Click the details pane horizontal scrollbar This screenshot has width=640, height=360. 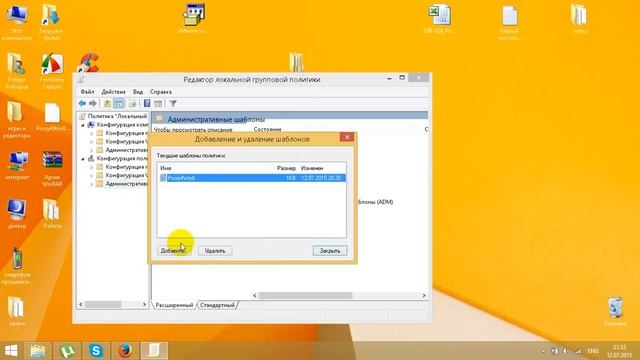pos(305,295)
